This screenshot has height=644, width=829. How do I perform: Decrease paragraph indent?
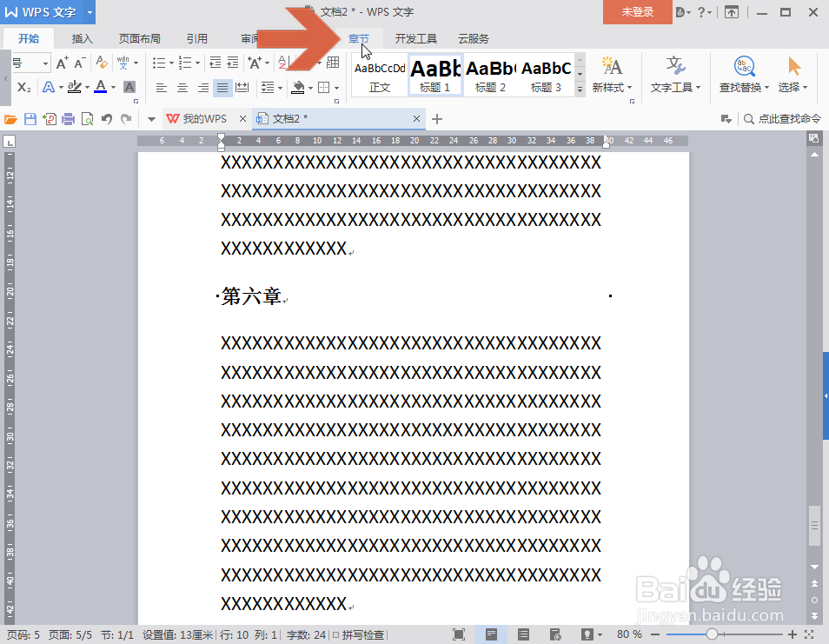(216, 63)
